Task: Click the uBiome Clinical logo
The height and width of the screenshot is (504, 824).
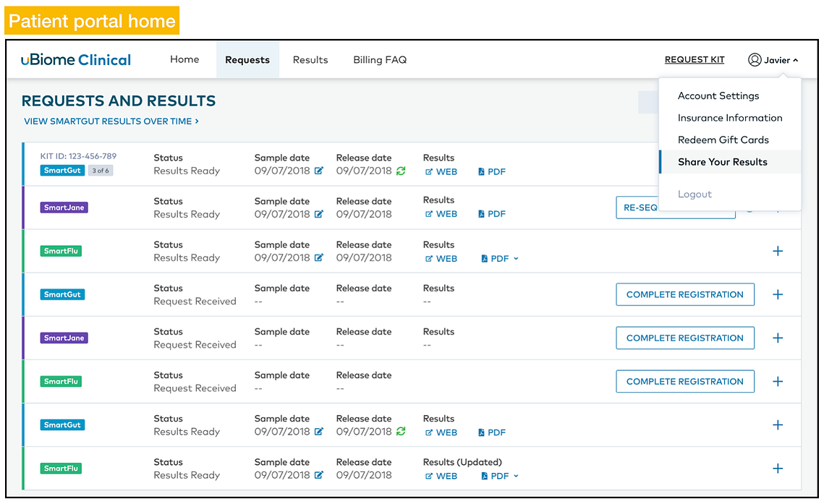Action: [76, 60]
